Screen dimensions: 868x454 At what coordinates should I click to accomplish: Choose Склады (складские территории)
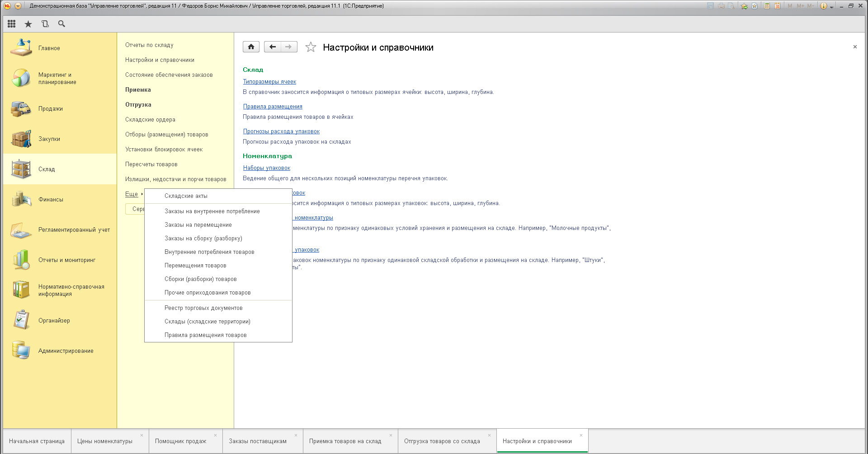click(x=218, y=321)
